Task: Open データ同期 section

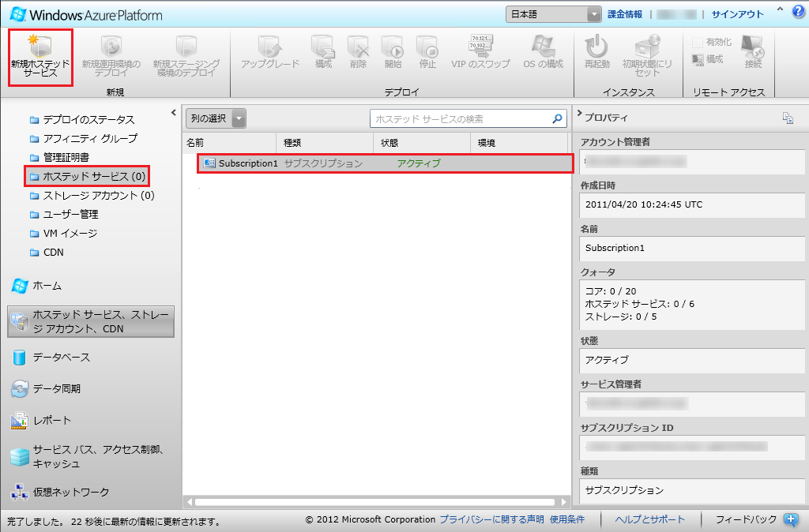Action: point(45,388)
